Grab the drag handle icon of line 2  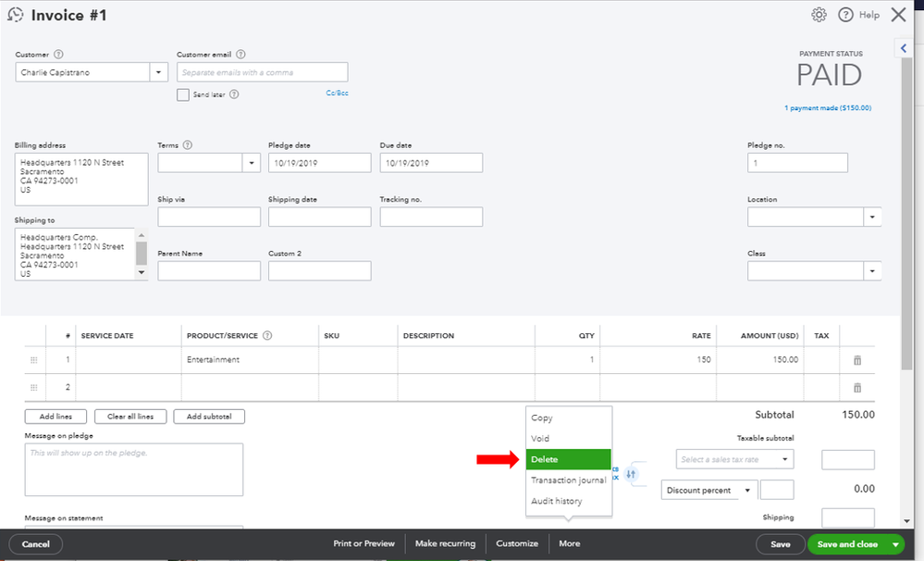[x=33, y=388]
